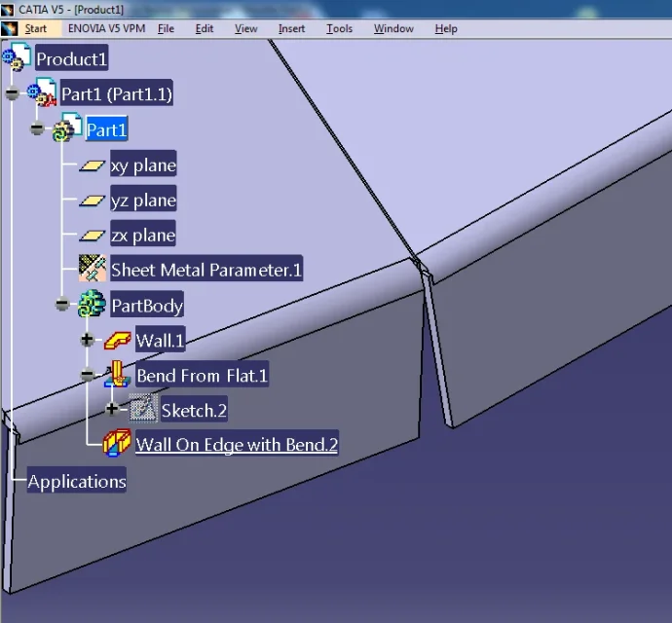Click the Bend From Flat.1 icon
This screenshot has width=672, height=623.
117,374
